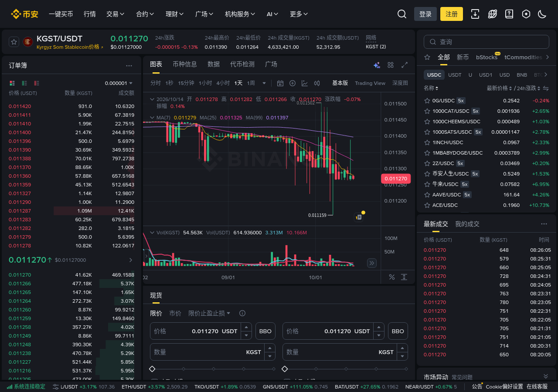The width and height of the screenshot is (558, 392).
Task: Collapse the Vol(KGST) indicator legend
Action: coord(152,233)
